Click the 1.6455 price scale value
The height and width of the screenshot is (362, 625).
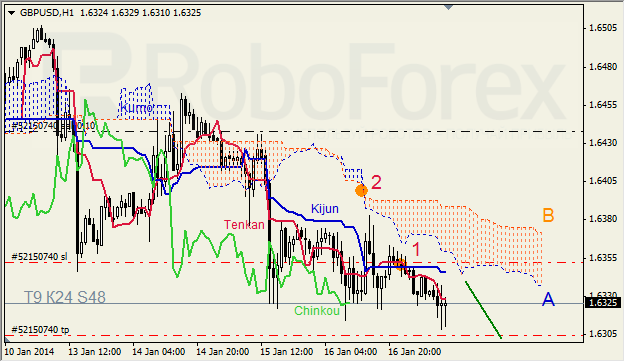(603, 105)
